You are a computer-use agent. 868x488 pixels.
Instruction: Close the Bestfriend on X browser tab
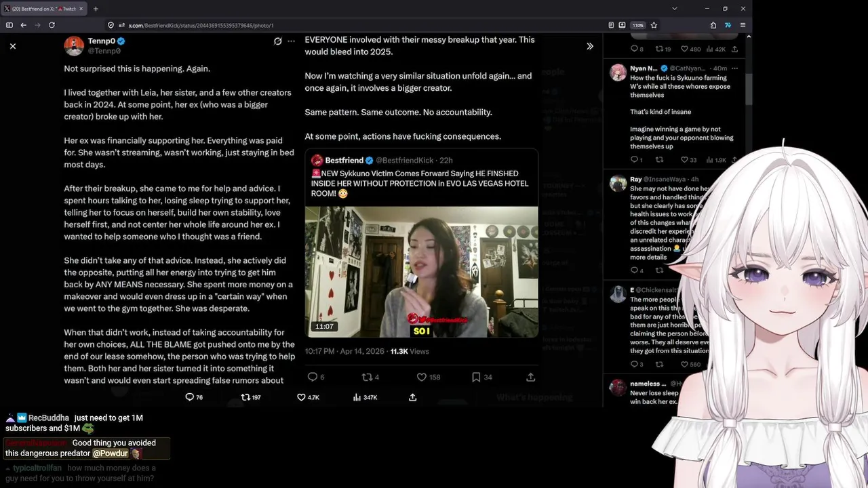81,9
